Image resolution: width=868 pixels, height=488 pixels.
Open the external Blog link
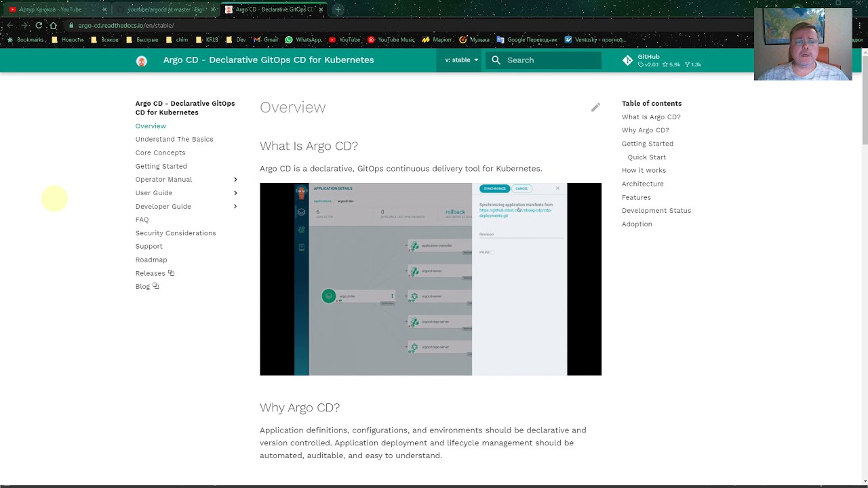tap(147, 286)
